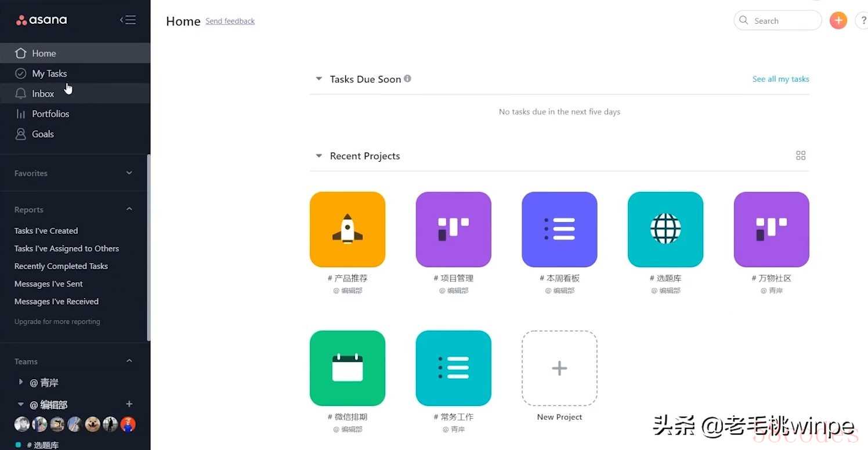Click the sidebar vertical scrollbar
868x450 pixels.
(149, 247)
